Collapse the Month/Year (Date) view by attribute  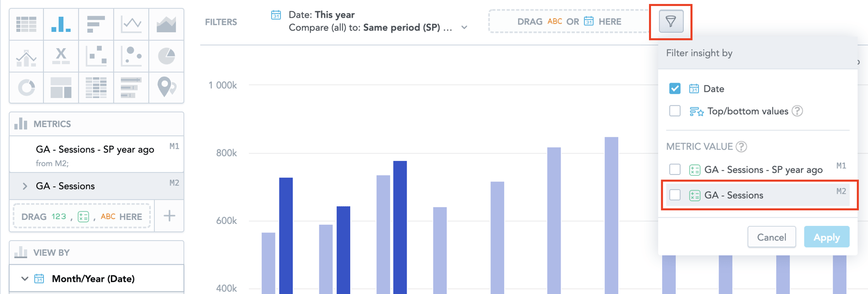point(24,278)
